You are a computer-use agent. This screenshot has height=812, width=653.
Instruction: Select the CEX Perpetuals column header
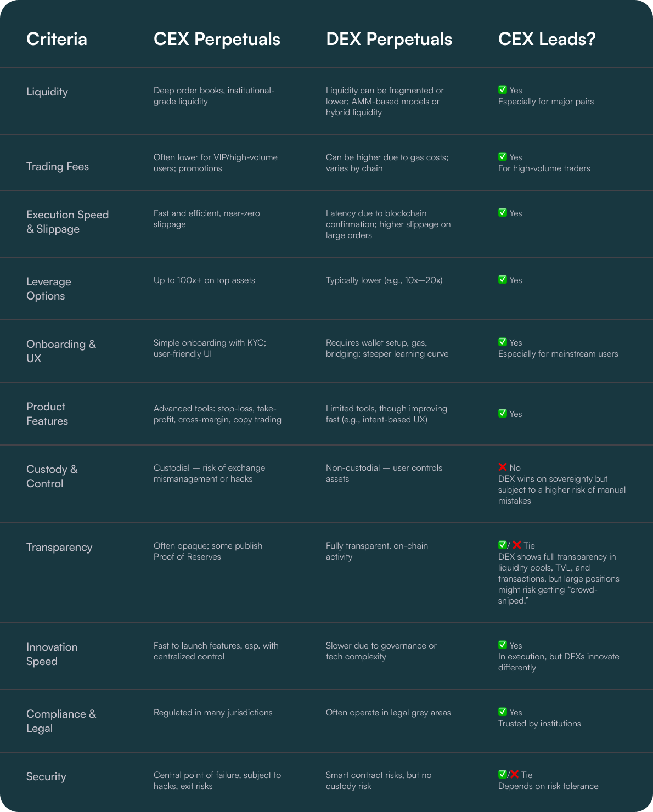(217, 39)
